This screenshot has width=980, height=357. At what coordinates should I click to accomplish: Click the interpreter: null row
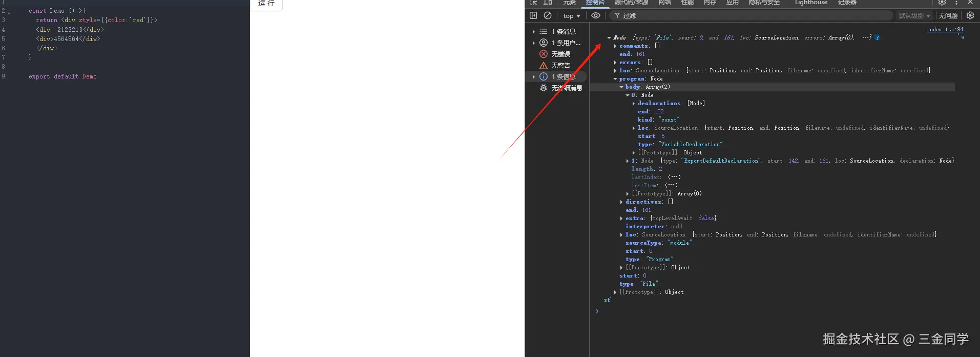654,226
